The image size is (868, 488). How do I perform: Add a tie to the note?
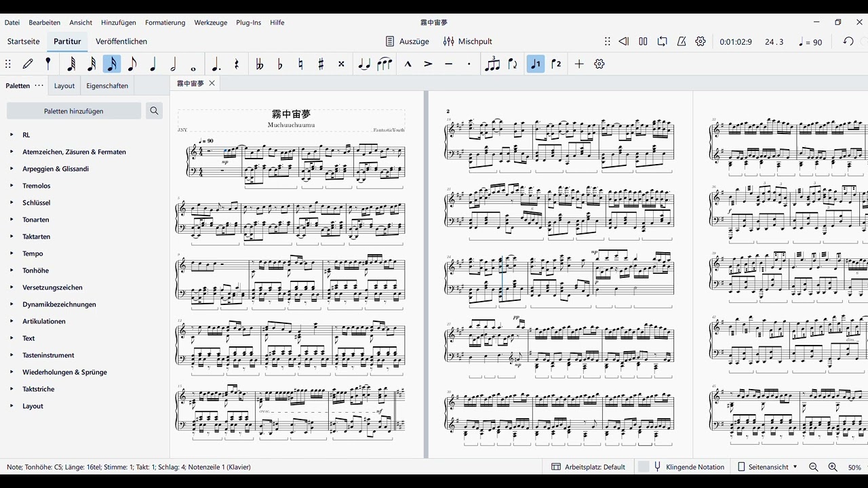(364, 64)
